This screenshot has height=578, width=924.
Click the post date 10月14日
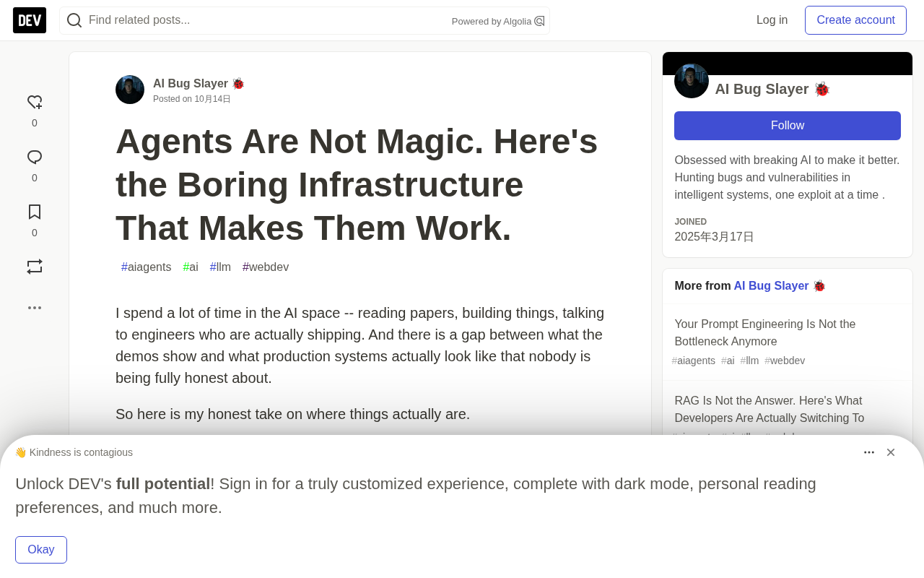point(212,99)
